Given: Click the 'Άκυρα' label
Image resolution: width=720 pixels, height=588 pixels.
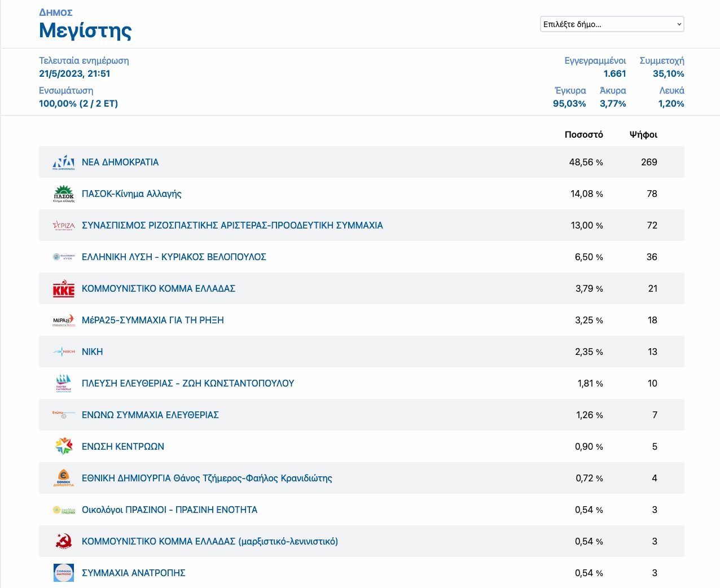Looking at the screenshot, I should pos(613,90).
